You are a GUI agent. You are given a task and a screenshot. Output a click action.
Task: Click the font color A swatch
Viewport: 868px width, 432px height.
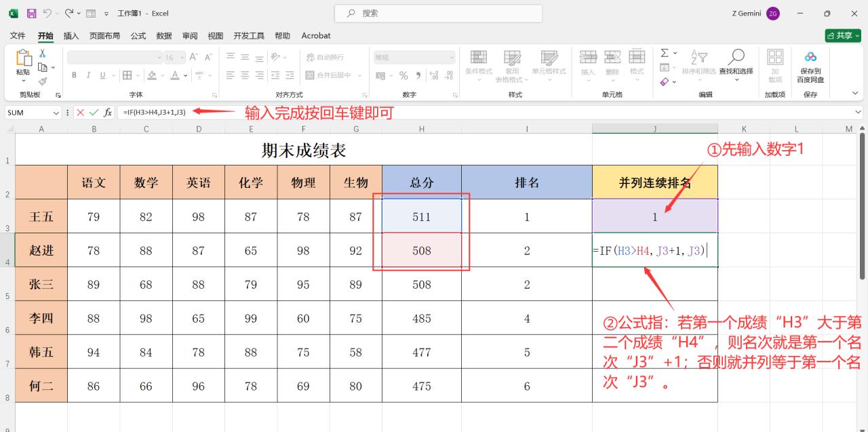(175, 75)
